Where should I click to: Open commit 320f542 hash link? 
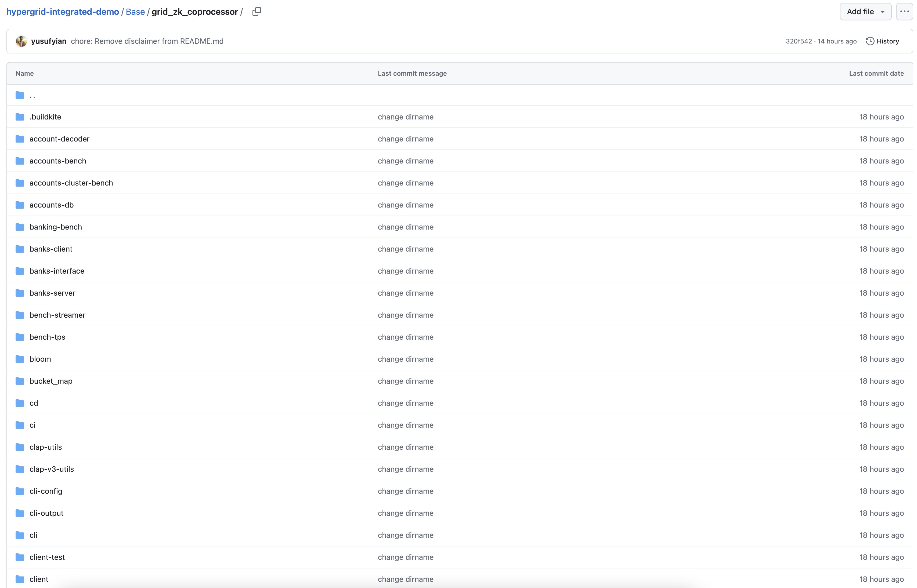(x=799, y=41)
